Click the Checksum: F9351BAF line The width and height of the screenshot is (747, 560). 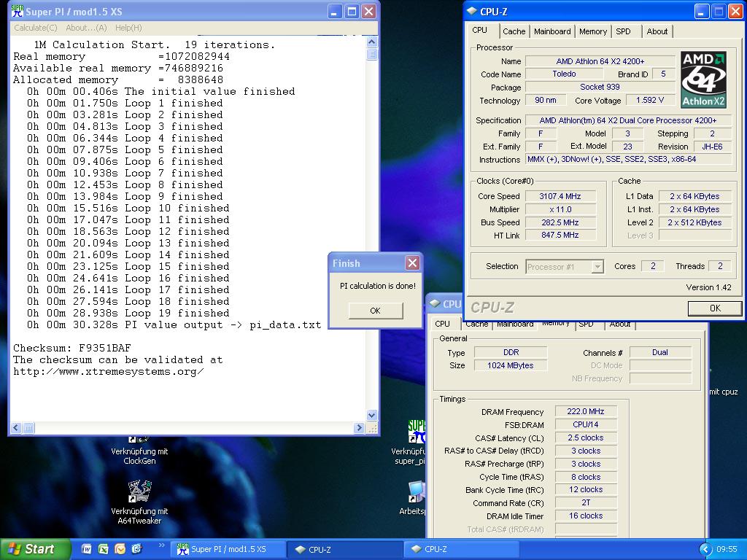[72, 348]
